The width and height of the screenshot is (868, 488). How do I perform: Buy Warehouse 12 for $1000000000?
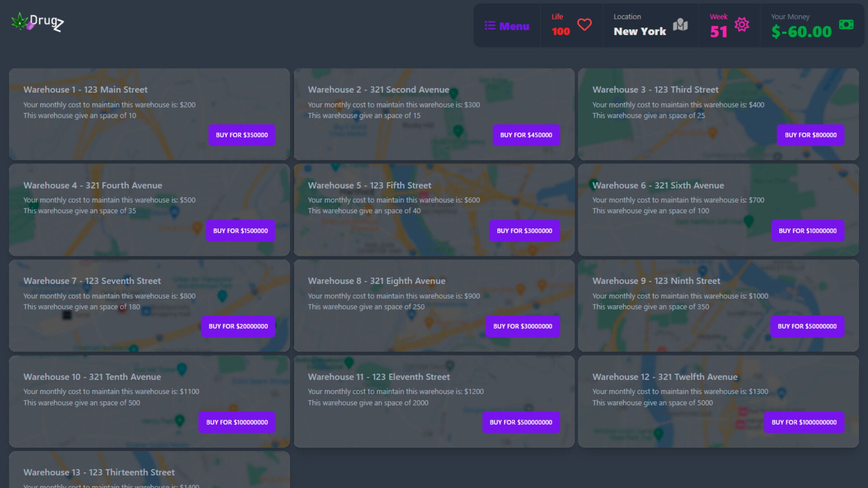(x=804, y=422)
